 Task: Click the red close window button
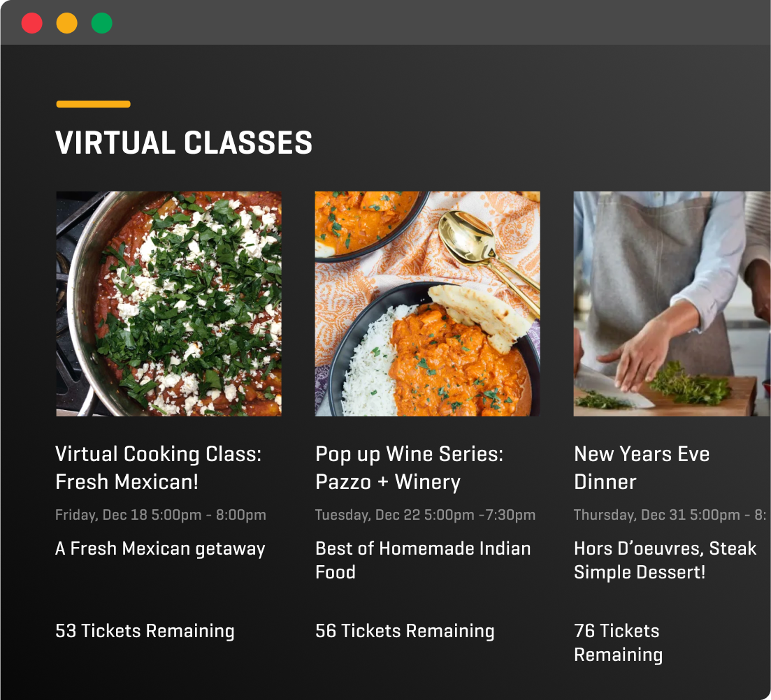point(32,23)
